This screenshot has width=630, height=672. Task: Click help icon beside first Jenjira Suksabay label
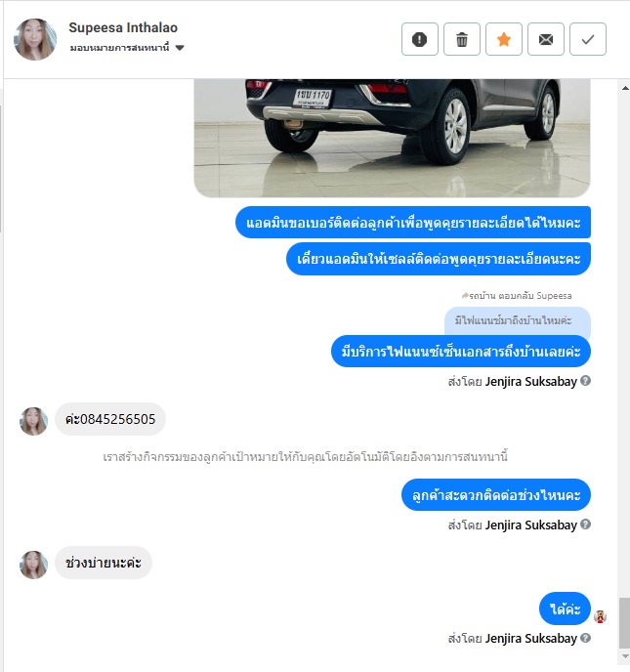coord(585,381)
